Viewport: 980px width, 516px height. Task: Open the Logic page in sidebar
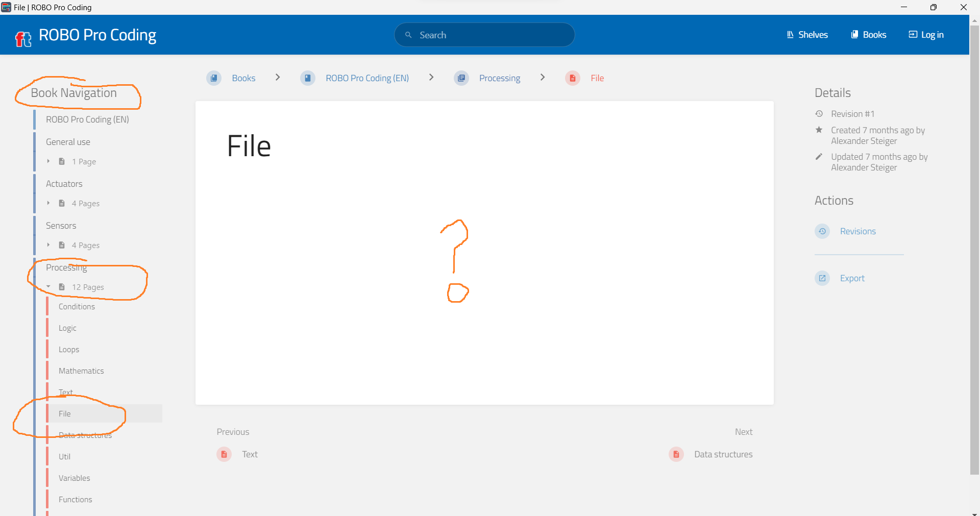coord(67,328)
